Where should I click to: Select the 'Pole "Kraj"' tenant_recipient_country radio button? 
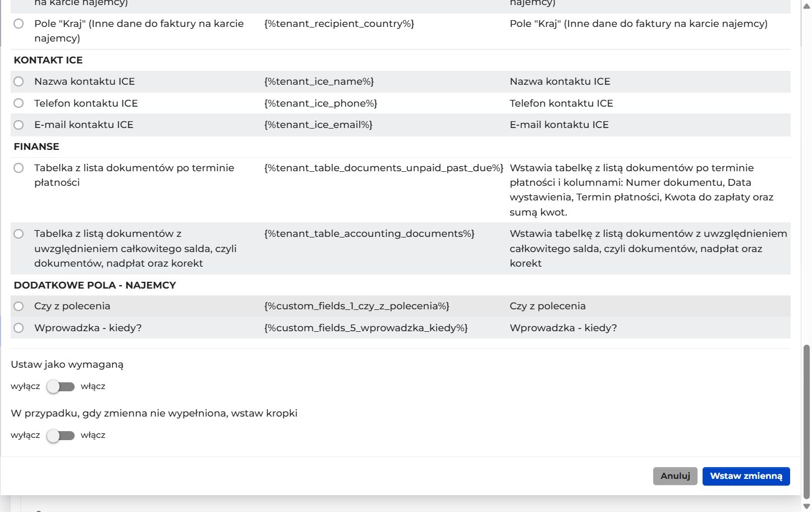[19, 24]
